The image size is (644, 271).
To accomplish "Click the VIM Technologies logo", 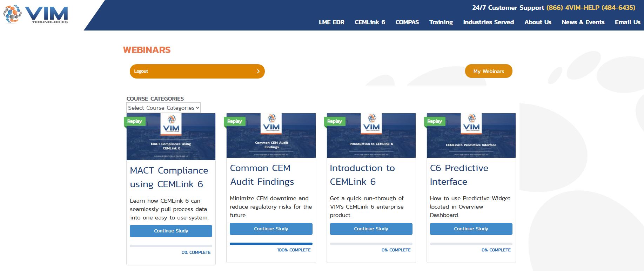I will 35,14.
